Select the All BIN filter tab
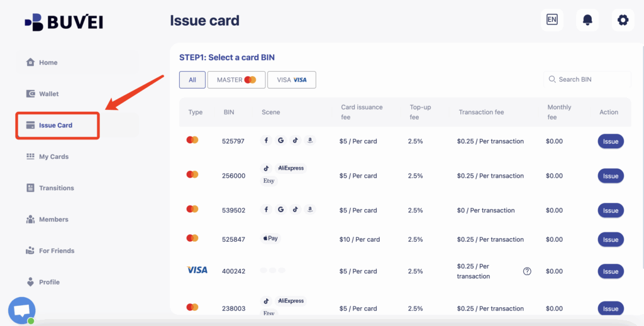 pyautogui.click(x=192, y=80)
